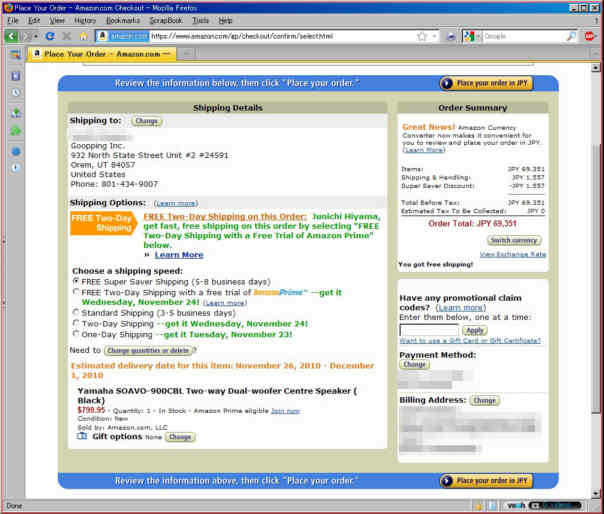Image resolution: width=604 pixels, height=514 pixels.
Task: Open the history clock sidebar icon
Action: tap(16, 92)
